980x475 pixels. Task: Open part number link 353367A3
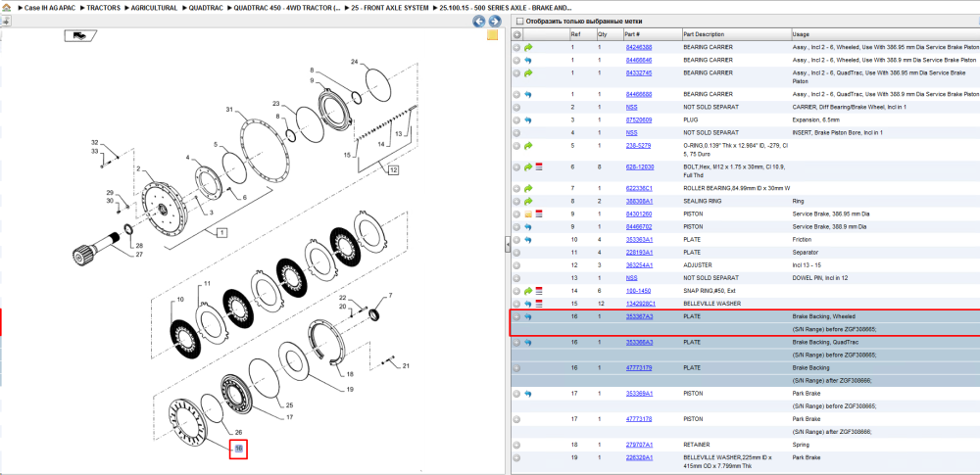point(639,317)
